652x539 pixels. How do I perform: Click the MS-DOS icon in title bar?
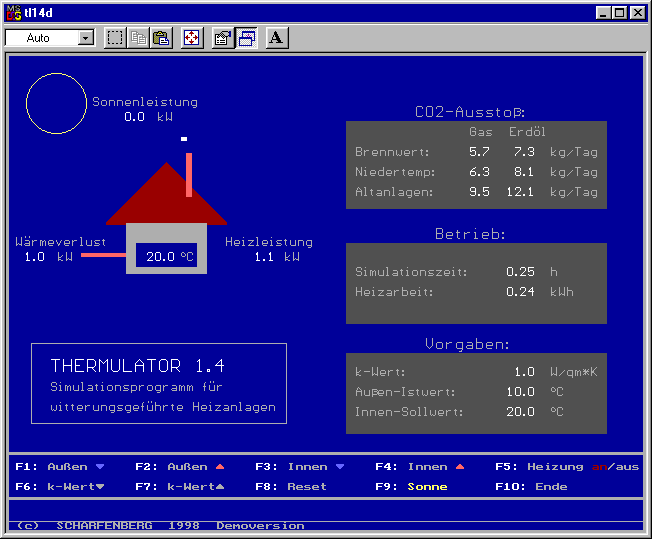pyautogui.click(x=14, y=12)
